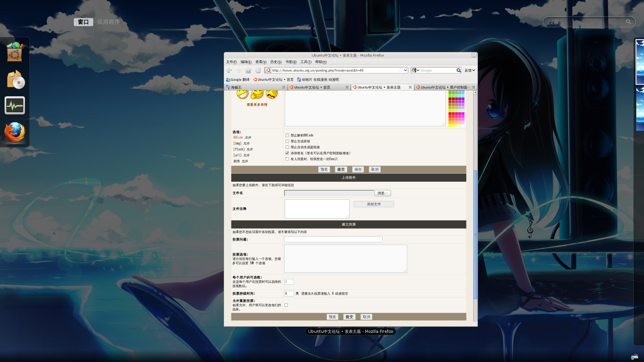The height and width of the screenshot is (362, 644).
Task: Insert the thinking smiley emoticon
Action: (x=257, y=94)
